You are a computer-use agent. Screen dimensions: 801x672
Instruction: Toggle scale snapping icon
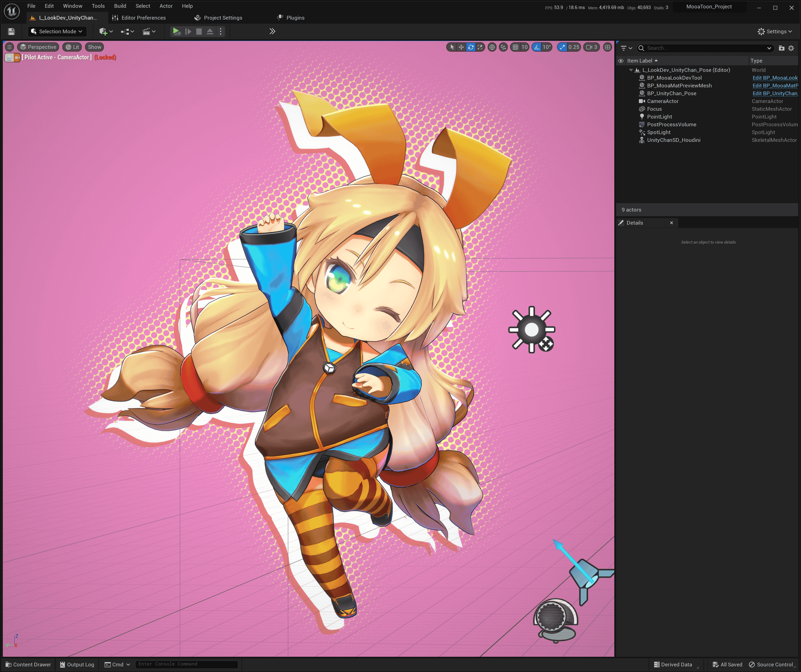[x=562, y=47]
